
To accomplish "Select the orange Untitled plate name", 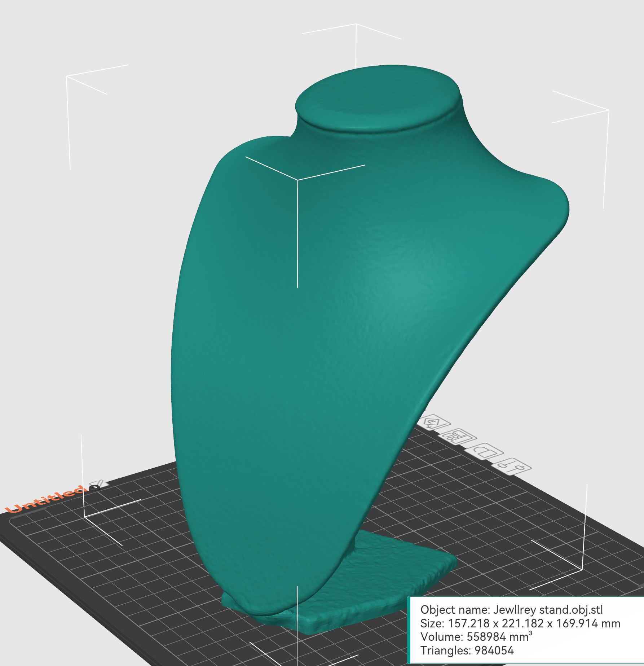I will 47,499.
